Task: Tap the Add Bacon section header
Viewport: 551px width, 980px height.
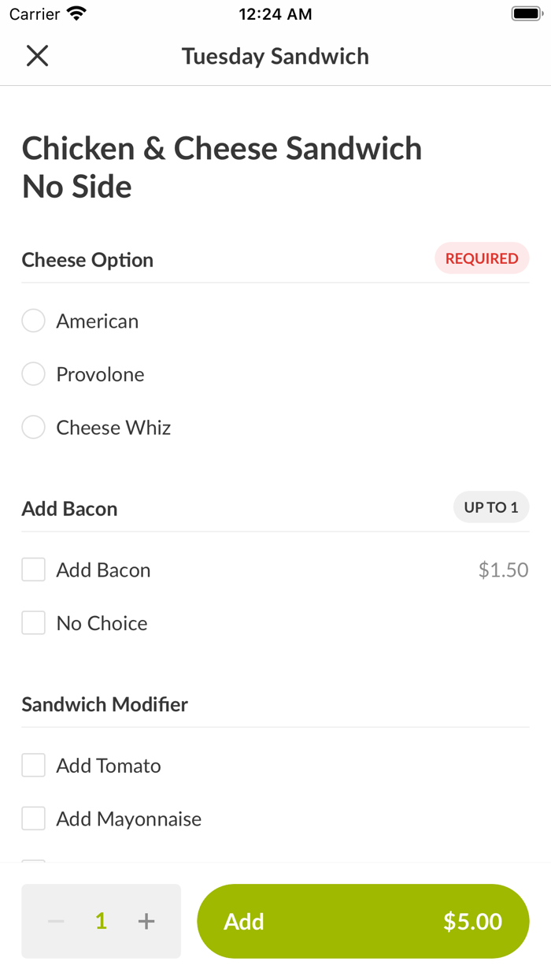Action: click(x=69, y=509)
